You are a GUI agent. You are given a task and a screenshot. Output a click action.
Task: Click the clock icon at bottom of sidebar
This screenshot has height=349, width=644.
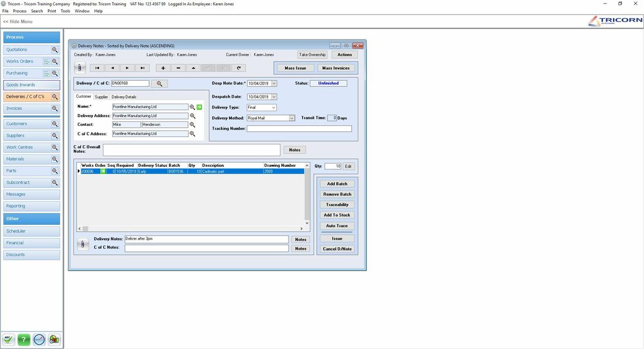[x=39, y=340]
